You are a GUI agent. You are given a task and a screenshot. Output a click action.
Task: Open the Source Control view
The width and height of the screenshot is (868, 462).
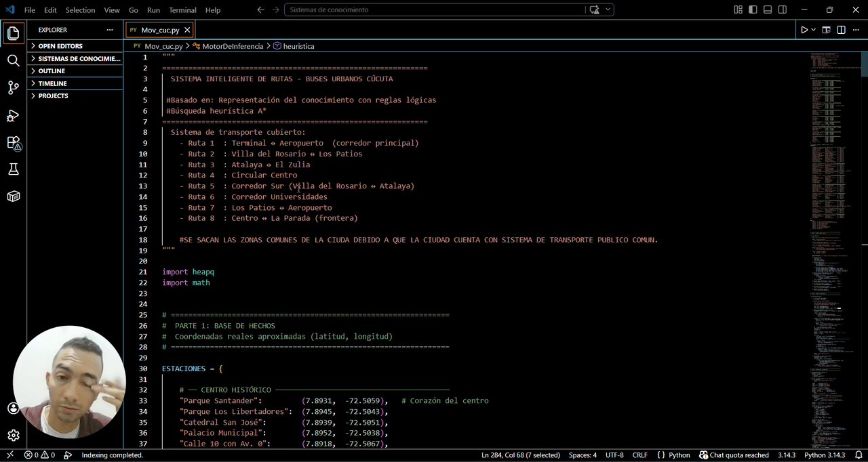point(13,87)
